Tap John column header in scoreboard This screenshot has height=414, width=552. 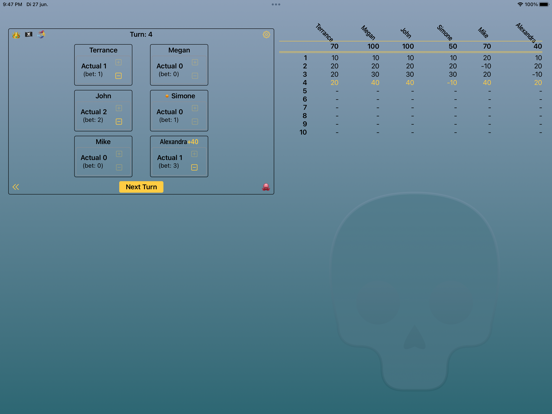pos(406,33)
